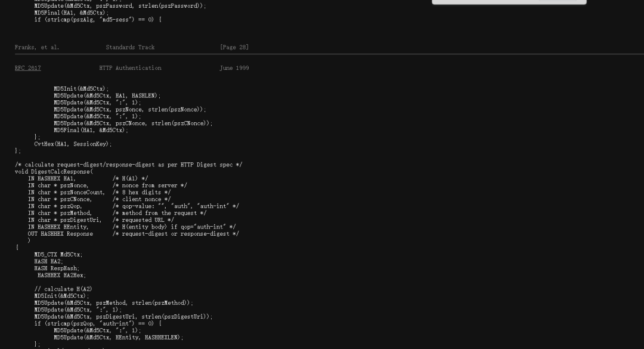Click the 'Standards Track' footer text
Image resolution: width=644 pixels, height=349 pixels.
point(130,47)
